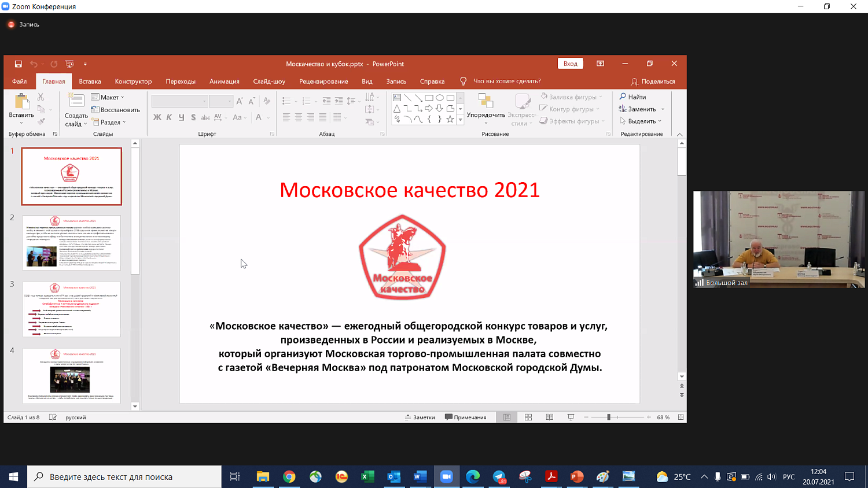Switch to Slide Sorter view icon

(528, 417)
